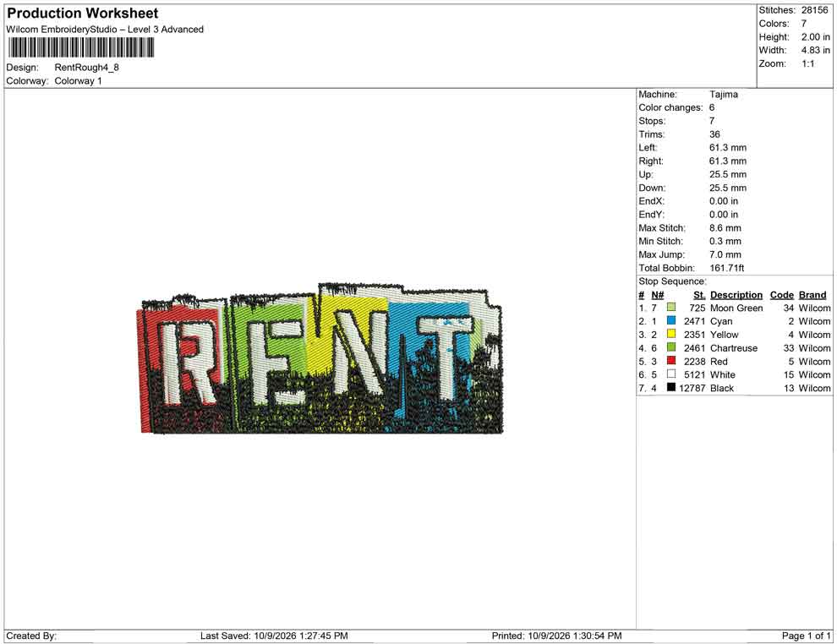Click the Moon Green description text

tap(736, 308)
